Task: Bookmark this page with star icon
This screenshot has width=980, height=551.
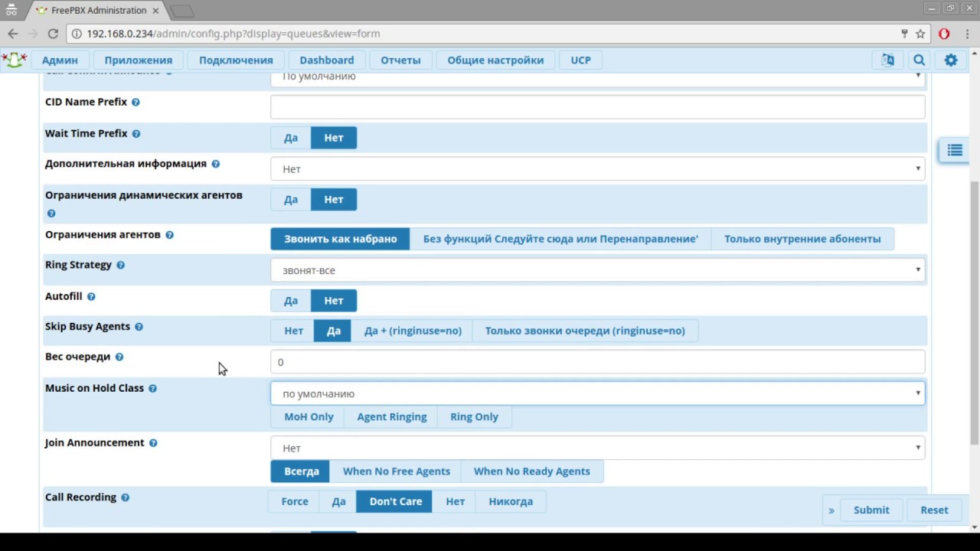Action: tap(920, 34)
